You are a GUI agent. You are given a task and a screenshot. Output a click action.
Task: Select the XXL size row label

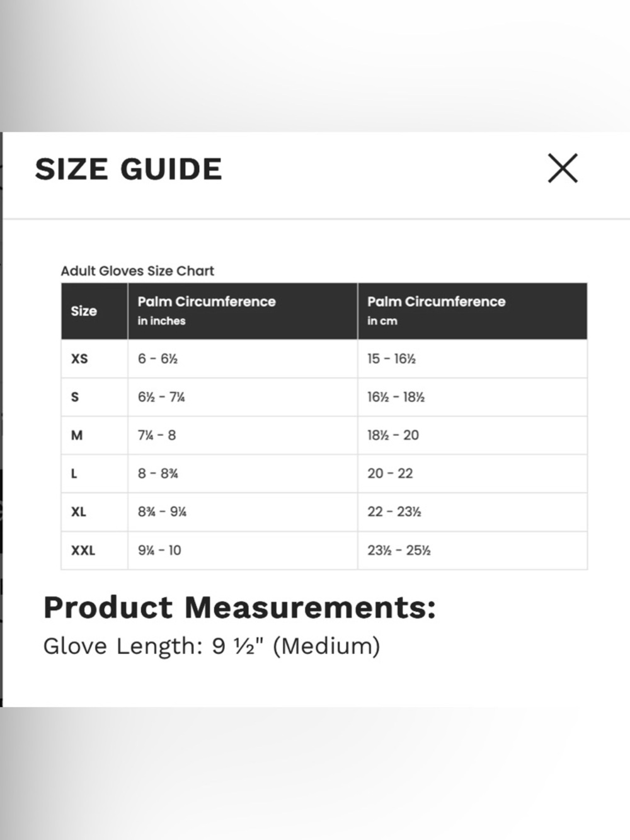83,550
